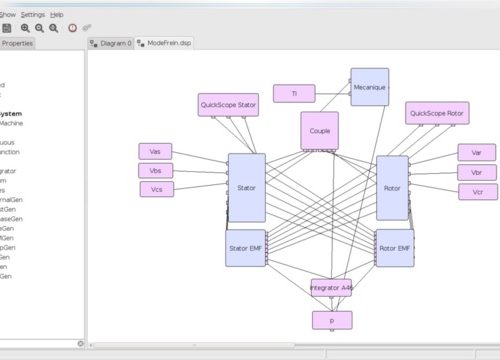Viewport: 500px width, 360px height.
Task: Click the Machine item in the block library
Action: tap(11, 123)
